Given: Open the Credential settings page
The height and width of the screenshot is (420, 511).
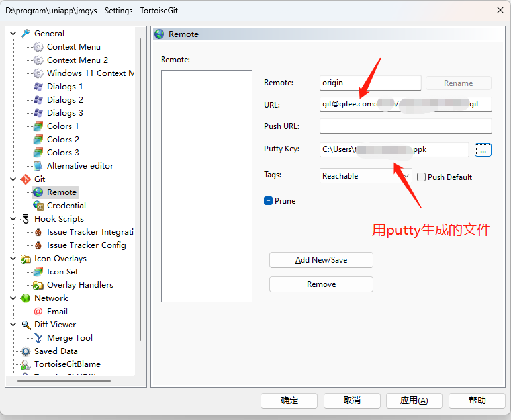Looking at the screenshot, I should [66, 206].
